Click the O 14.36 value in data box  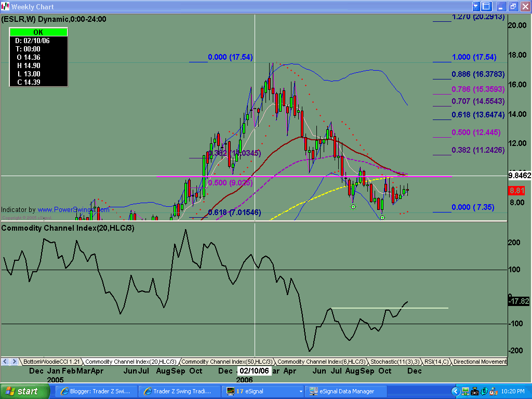pyautogui.click(x=29, y=57)
